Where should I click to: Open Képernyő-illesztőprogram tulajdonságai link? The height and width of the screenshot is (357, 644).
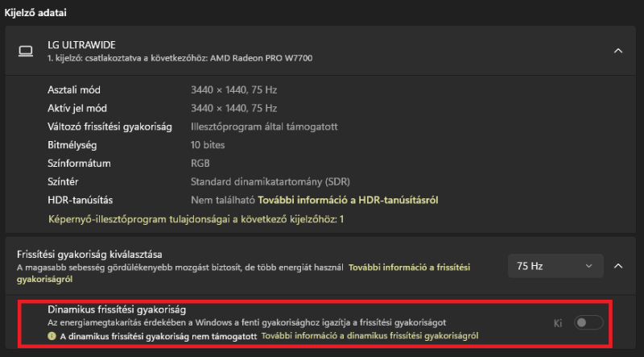[x=196, y=218]
